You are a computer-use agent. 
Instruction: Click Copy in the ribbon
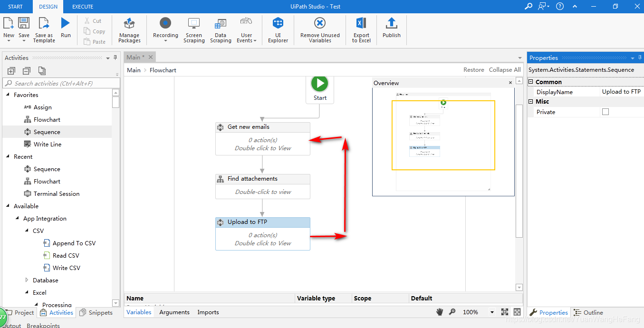pyautogui.click(x=94, y=31)
